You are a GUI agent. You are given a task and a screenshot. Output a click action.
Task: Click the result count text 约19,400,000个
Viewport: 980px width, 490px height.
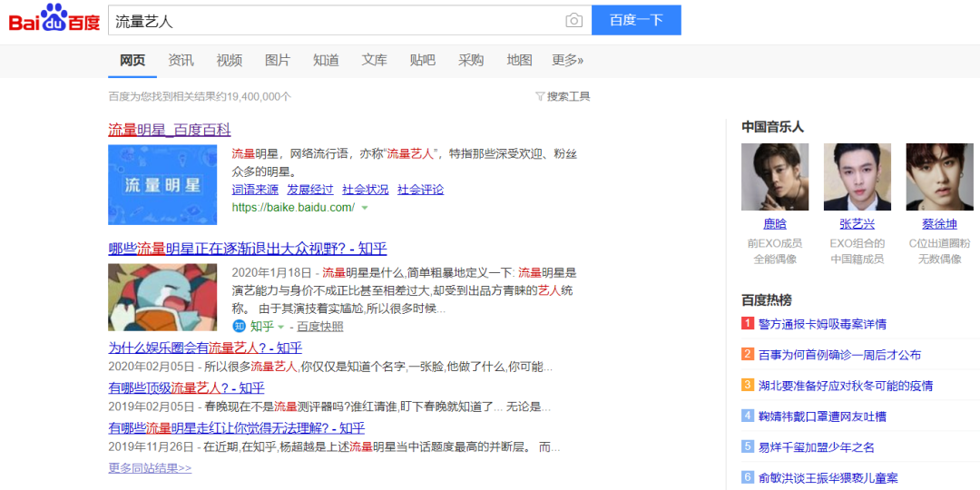tap(256, 96)
